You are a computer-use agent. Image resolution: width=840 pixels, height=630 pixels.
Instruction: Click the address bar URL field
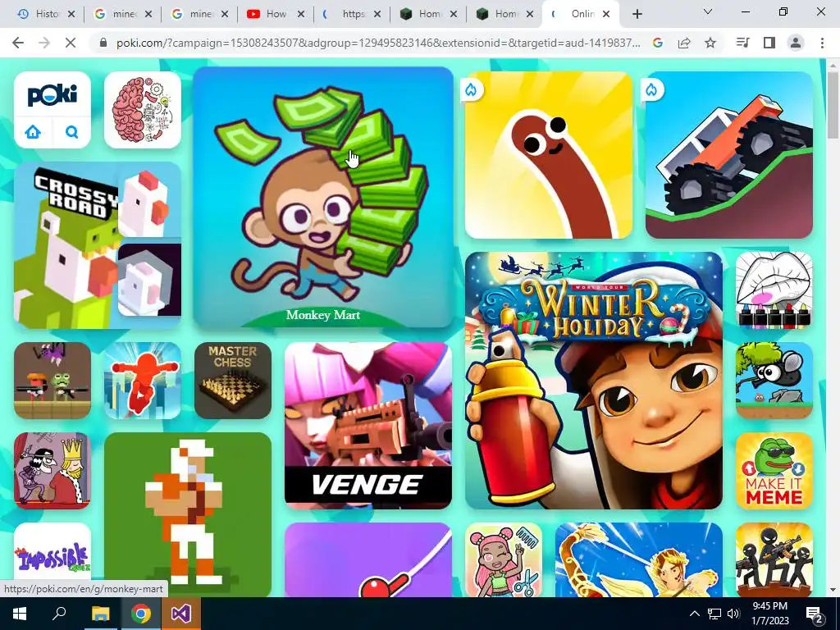tap(378, 43)
